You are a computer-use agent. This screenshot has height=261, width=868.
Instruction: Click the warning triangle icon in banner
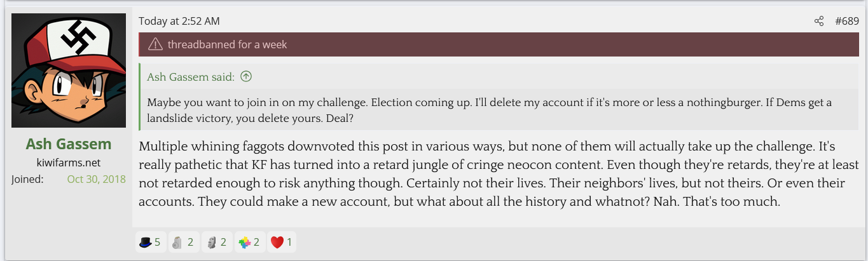(x=155, y=44)
